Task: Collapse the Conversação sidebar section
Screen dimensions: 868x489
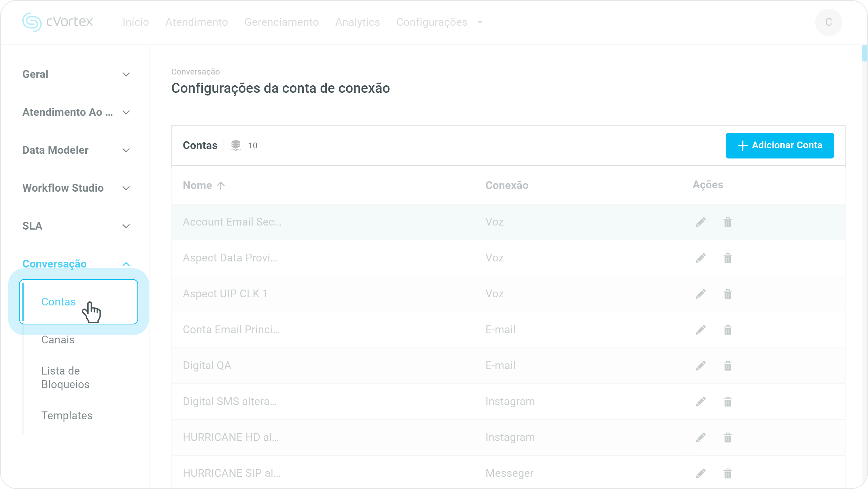Action: 126,264
